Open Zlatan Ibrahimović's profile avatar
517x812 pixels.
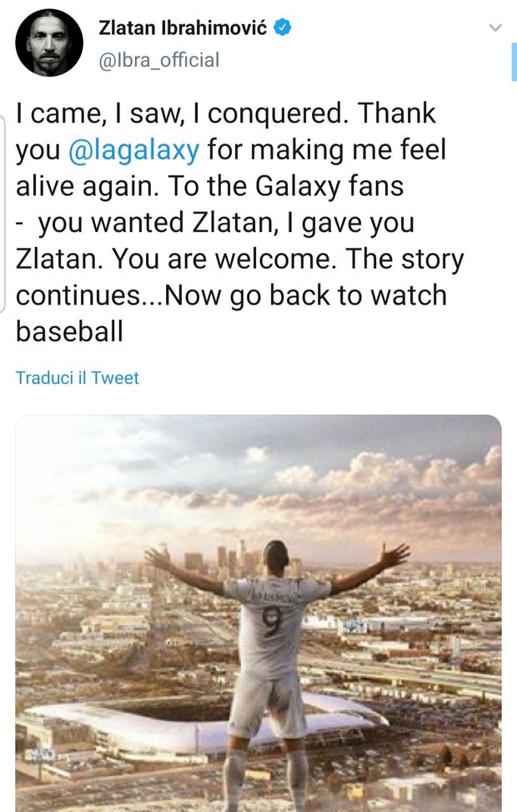coord(49,43)
